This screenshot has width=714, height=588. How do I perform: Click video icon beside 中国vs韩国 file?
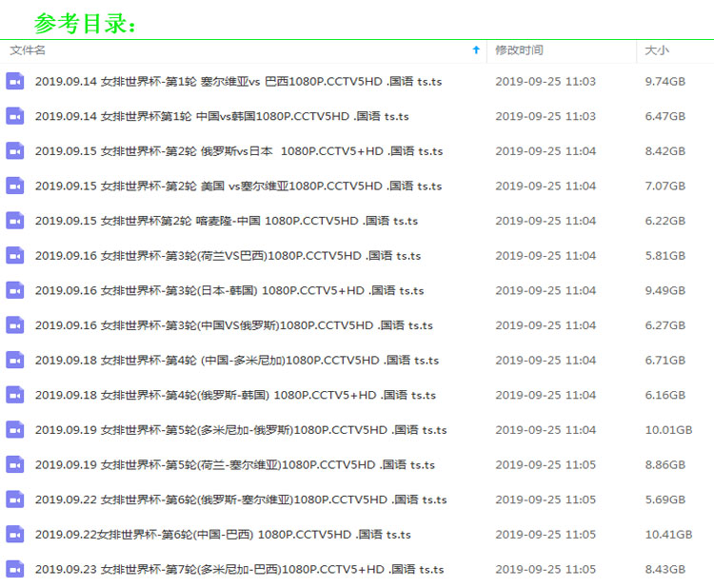point(14,116)
